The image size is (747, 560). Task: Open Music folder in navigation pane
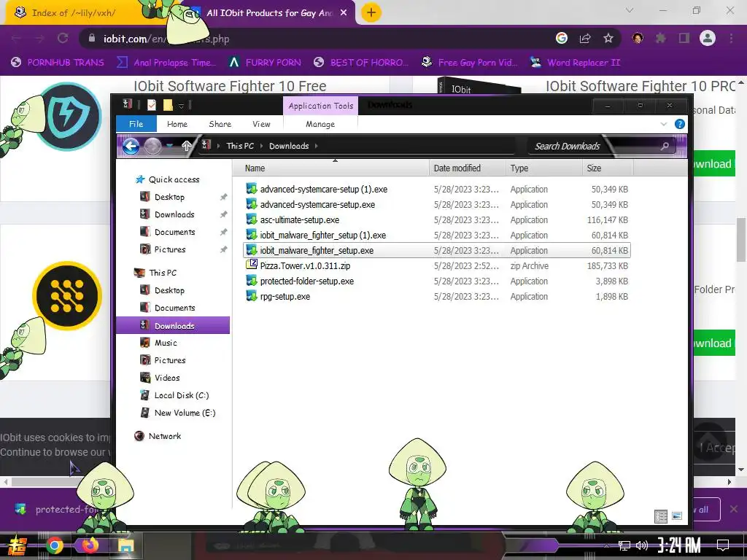(166, 343)
